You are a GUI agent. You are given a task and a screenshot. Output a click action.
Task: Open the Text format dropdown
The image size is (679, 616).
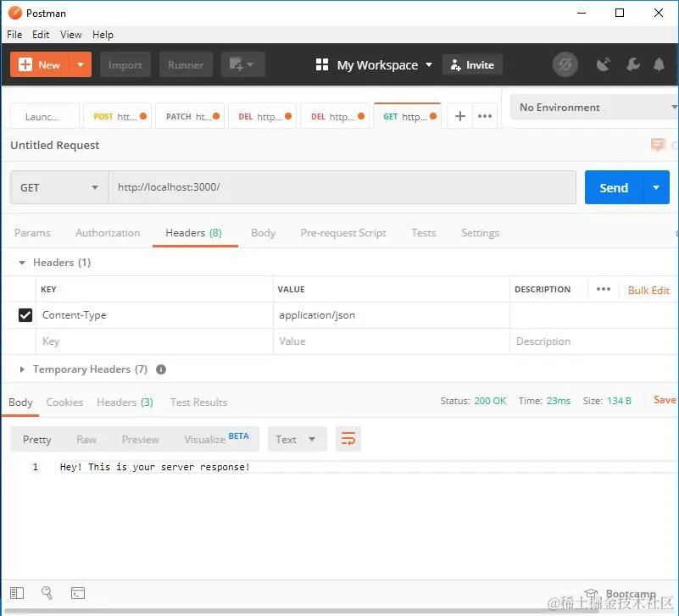click(x=297, y=440)
